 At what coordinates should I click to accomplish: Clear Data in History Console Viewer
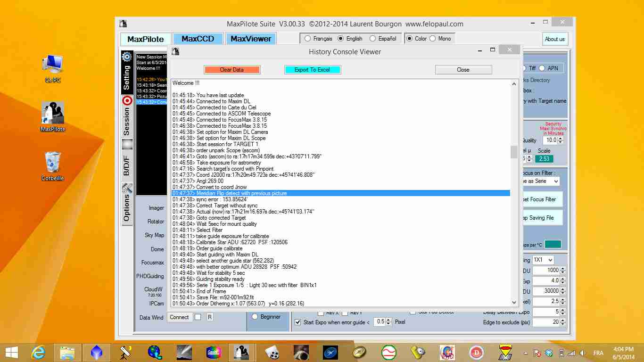tap(232, 70)
